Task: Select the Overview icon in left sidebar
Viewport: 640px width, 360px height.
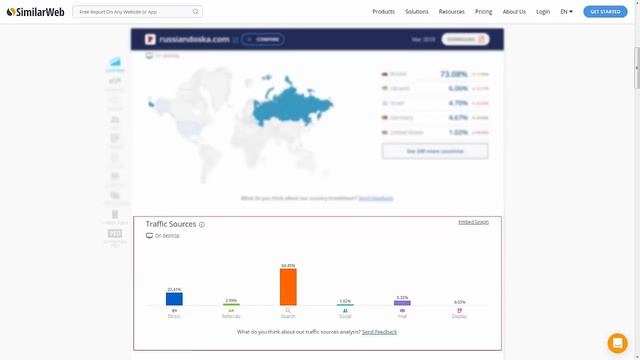Action: point(115,62)
